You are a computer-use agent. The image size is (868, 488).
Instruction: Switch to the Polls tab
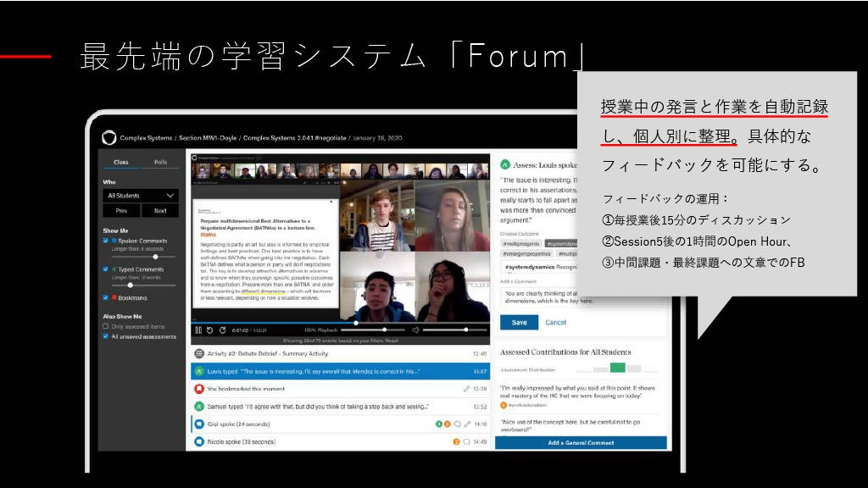pos(161,163)
